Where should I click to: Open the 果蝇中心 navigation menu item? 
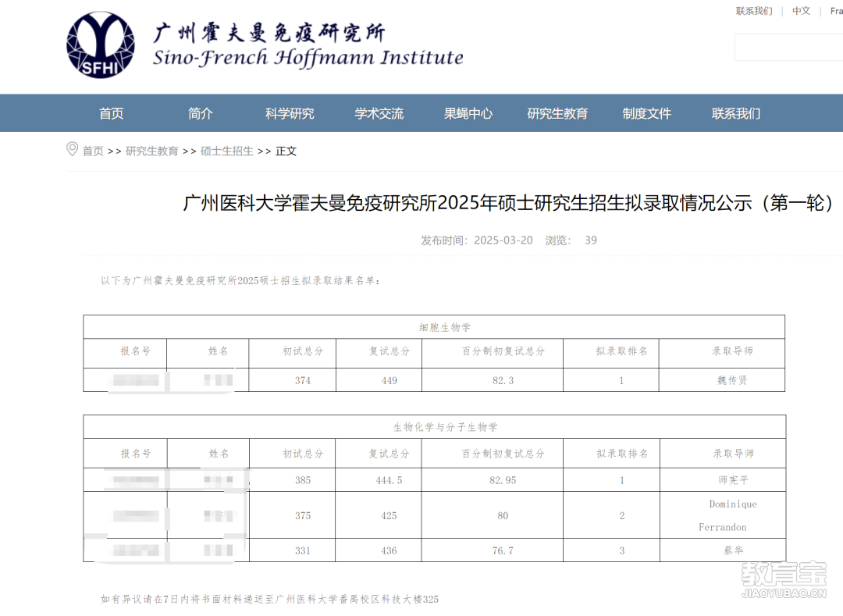[x=468, y=113]
